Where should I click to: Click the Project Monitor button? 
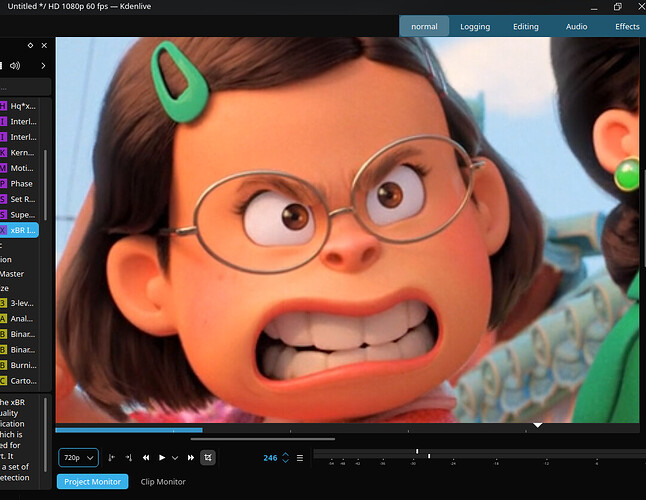(92, 482)
